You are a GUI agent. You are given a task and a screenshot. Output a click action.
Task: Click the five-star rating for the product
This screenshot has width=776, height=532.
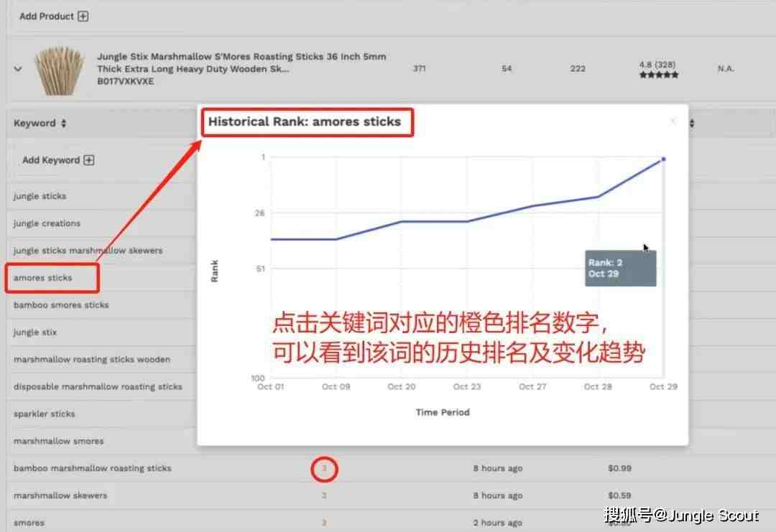pyautogui.click(x=659, y=75)
